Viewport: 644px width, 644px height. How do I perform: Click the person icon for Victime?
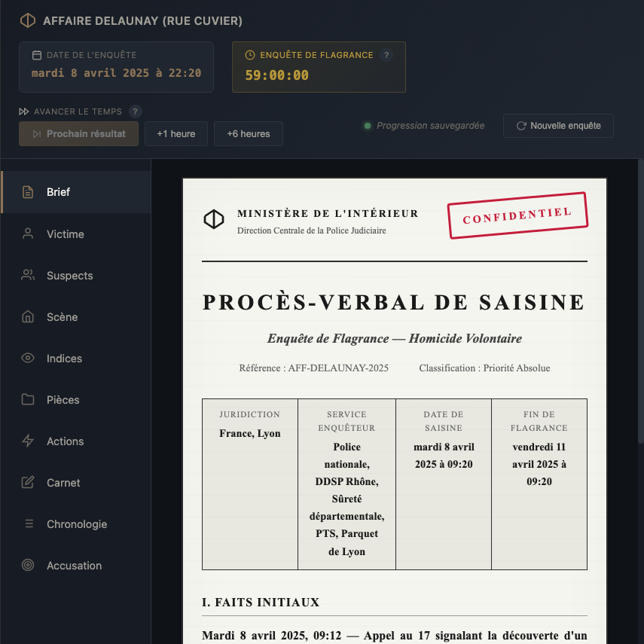28,234
